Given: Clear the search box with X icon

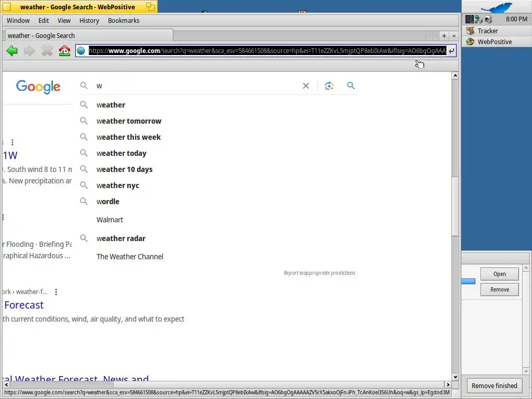Looking at the screenshot, I should [305, 86].
